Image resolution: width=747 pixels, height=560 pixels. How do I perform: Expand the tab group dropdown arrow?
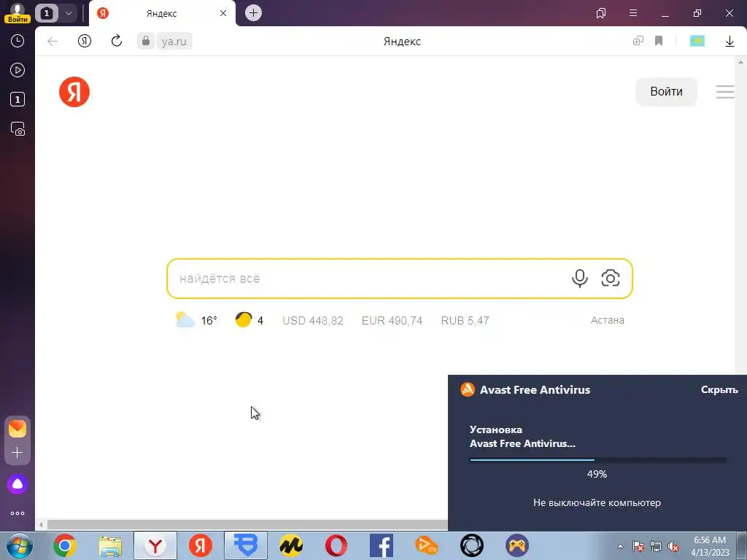tap(68, 13)
